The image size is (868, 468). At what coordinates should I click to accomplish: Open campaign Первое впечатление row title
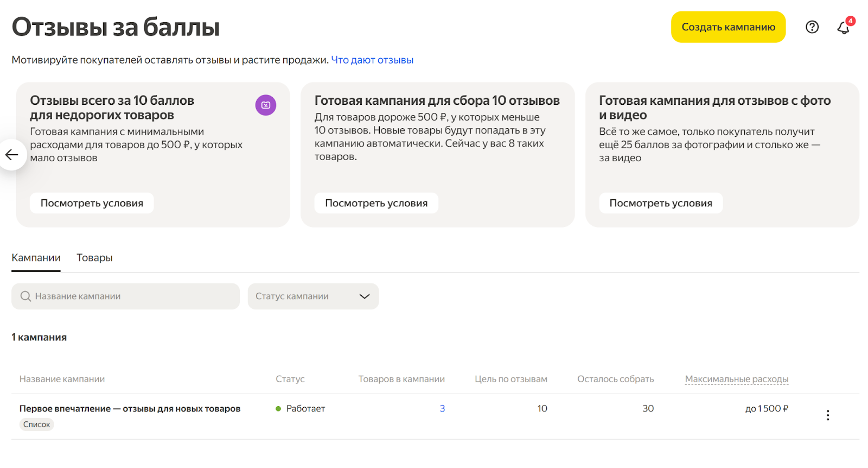click(x=130, y=409)
